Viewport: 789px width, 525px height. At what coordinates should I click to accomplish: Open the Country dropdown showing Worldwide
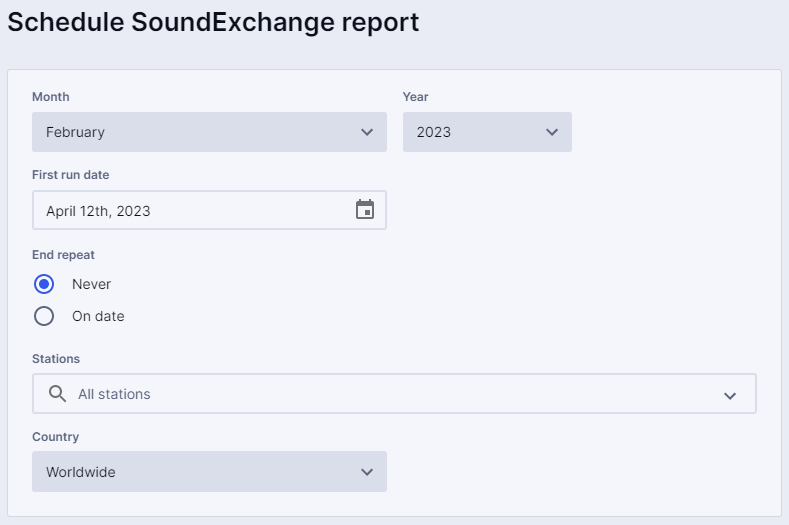click(200, 472)
